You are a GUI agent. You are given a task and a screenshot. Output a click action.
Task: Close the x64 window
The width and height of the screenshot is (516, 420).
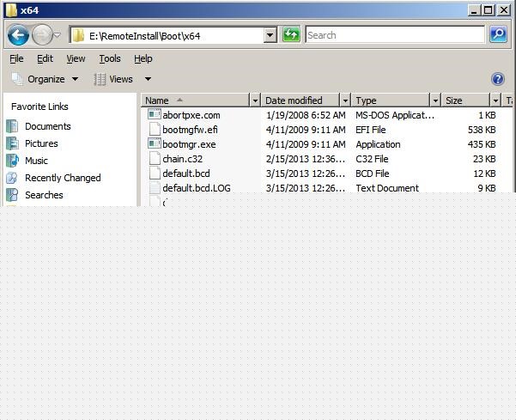click(504, 10)
